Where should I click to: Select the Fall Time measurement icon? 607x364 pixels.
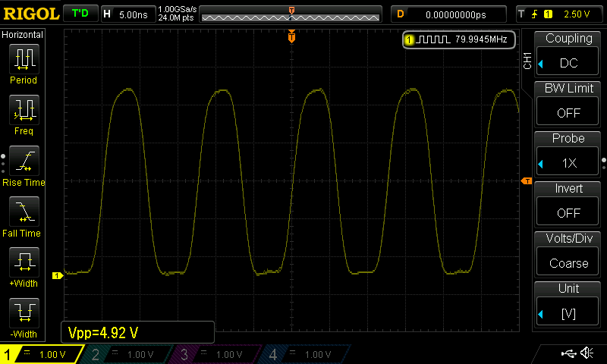(x=24, y=212)
